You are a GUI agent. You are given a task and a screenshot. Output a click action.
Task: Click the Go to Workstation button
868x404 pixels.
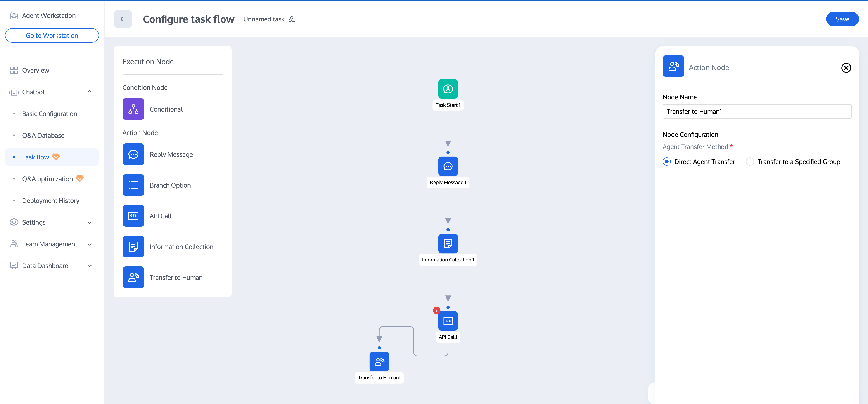pos(52,35)
